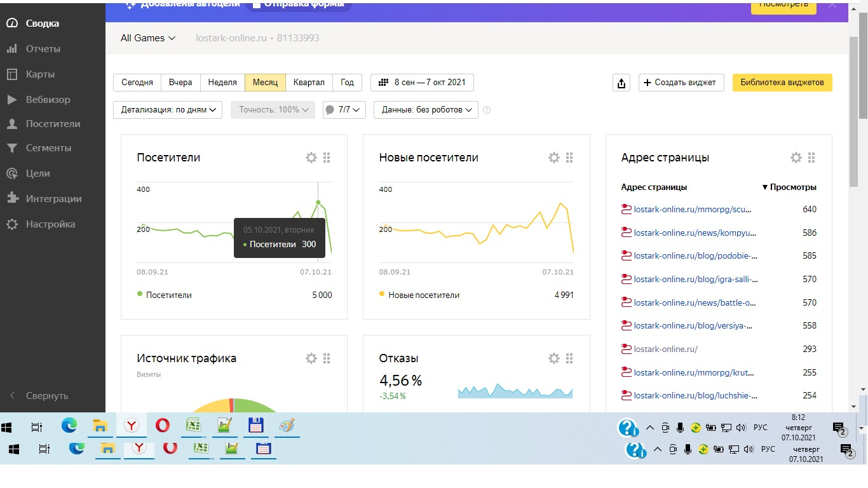Screen dimensions: 868x488
Task: Switch period to Квартал
Action: click(x=309, y=83)
